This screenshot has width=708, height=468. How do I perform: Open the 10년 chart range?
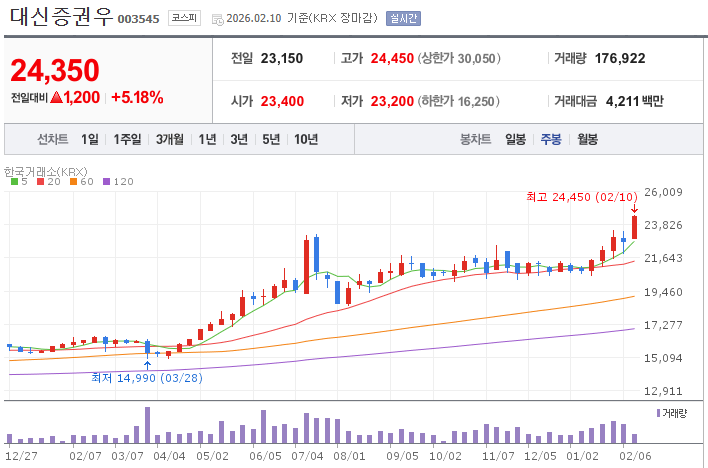306,139
